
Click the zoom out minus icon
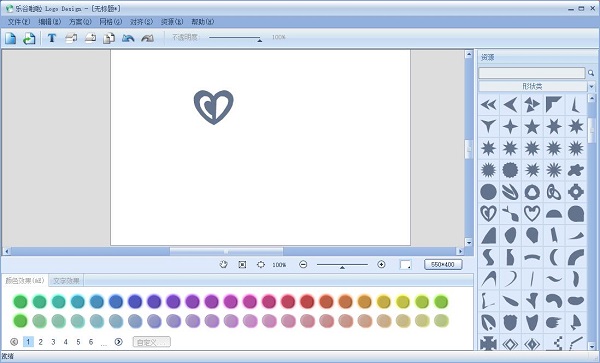click(x=303, y=264)
